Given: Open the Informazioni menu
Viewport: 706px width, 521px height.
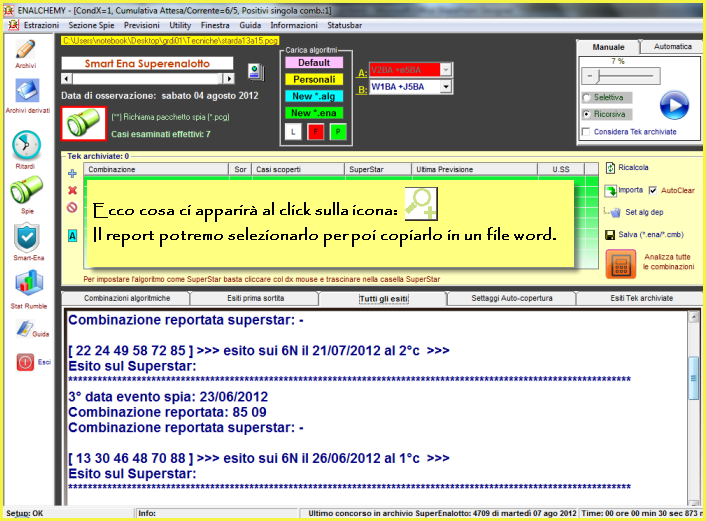Looking at the screenshot, I should click(x=294, y=25).
